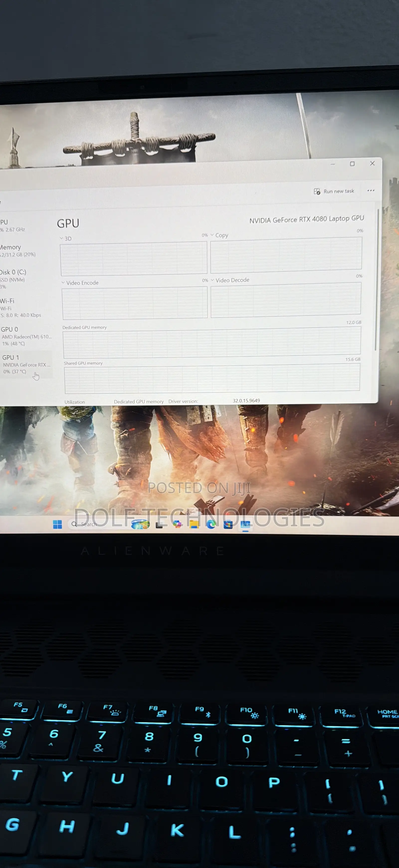Click the Run new task button

click(x=334, y=192)
